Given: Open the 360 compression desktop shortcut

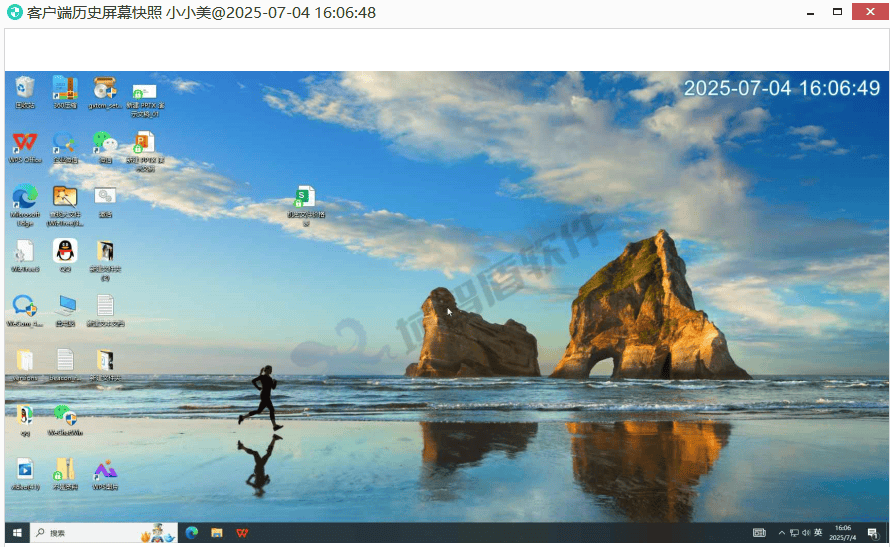Looking at the screenshot, I should click(x=65, y=90).
